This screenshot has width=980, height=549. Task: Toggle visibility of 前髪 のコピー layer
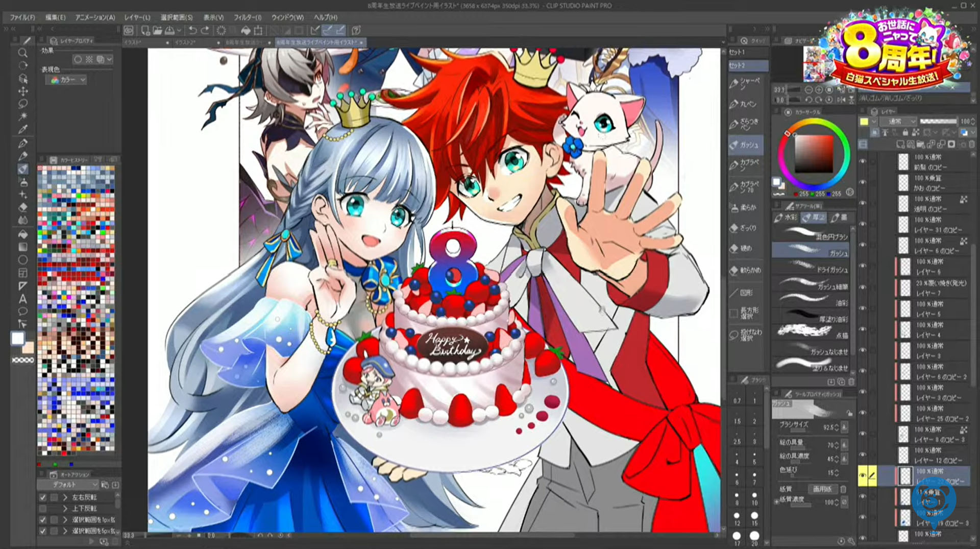[x=863, y=162]
